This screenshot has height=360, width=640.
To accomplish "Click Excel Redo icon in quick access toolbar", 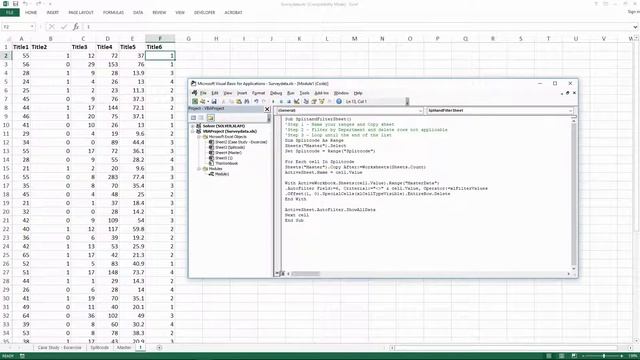I will [x=39, y=4].
